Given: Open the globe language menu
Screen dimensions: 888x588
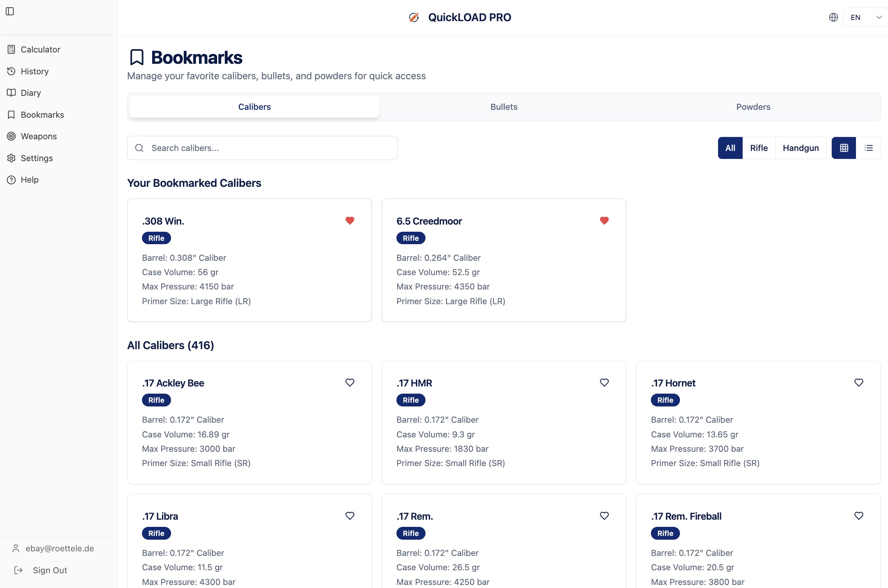Looking at the screenshot, I should [833, 17].
